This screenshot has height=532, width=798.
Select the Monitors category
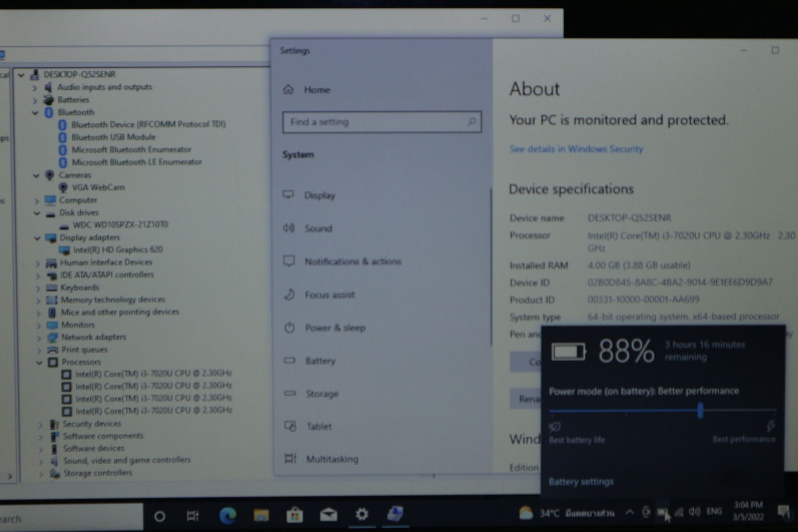click(x=78, y=325)
